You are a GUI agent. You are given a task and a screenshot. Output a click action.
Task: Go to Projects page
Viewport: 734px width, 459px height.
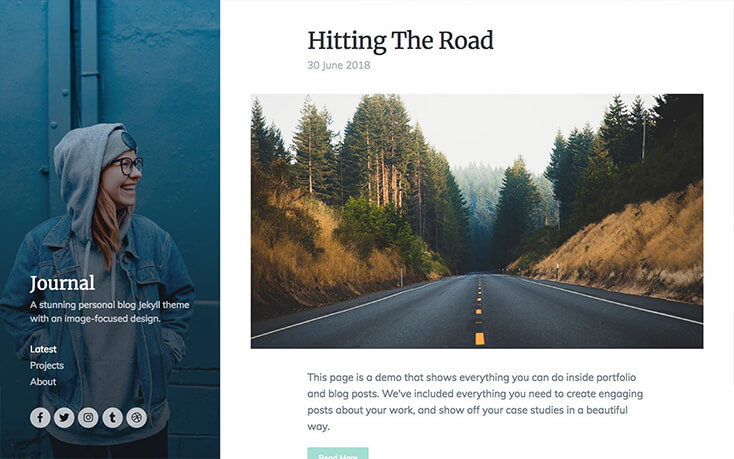pos(47,365)
